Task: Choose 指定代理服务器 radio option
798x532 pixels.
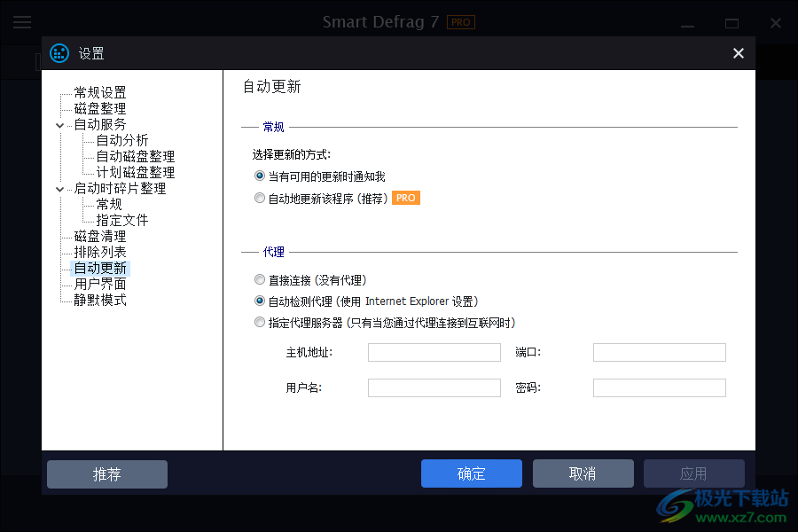Action: point(260,322)
